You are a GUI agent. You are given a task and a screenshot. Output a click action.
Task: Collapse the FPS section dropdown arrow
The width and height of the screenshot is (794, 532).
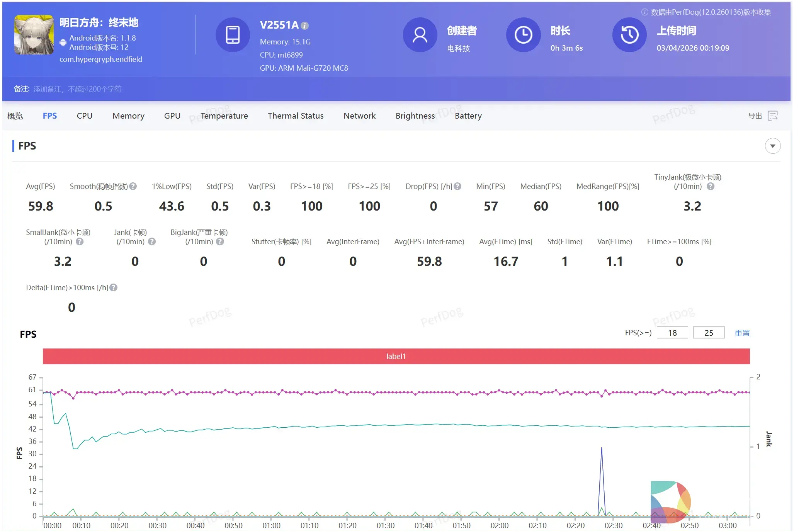(772, 146)
